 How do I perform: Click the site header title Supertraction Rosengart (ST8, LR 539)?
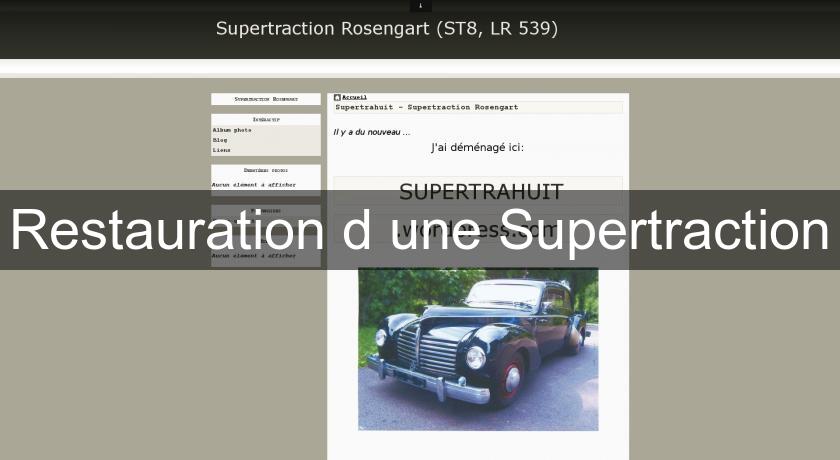[x=387, y=28]
